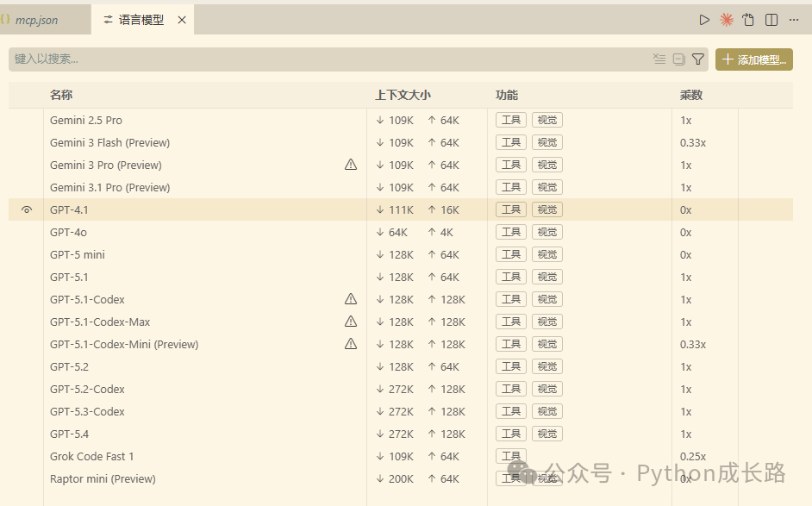Click the open changes file icon

click(x=748, y=20)
